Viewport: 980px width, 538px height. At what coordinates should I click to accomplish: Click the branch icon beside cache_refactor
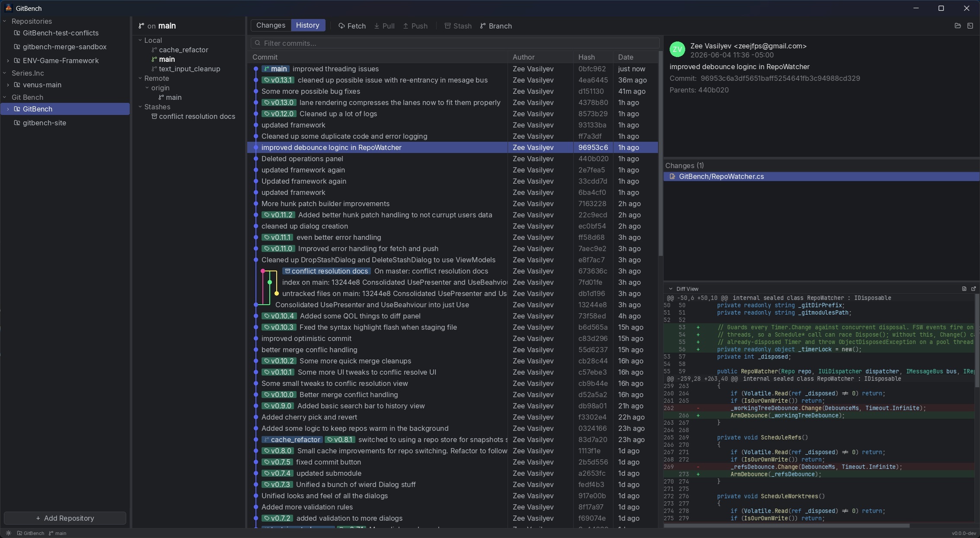point(154,50)
